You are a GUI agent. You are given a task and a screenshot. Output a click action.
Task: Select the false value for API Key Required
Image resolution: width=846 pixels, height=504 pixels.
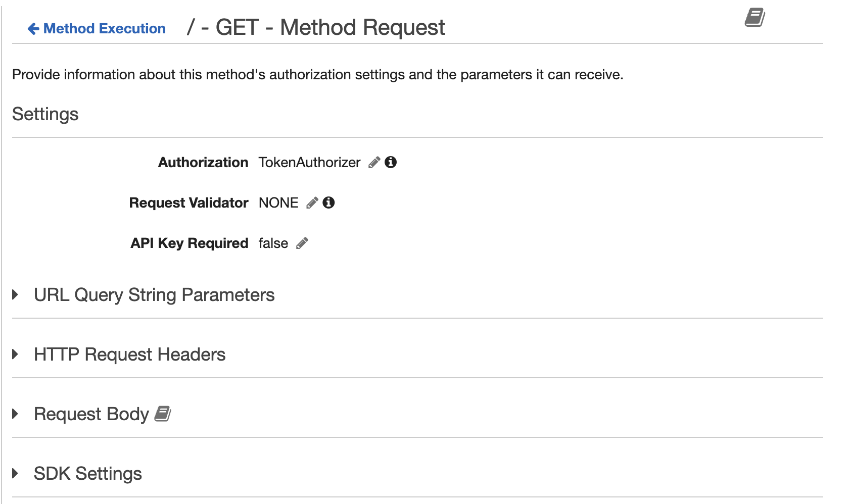(272, 243)
